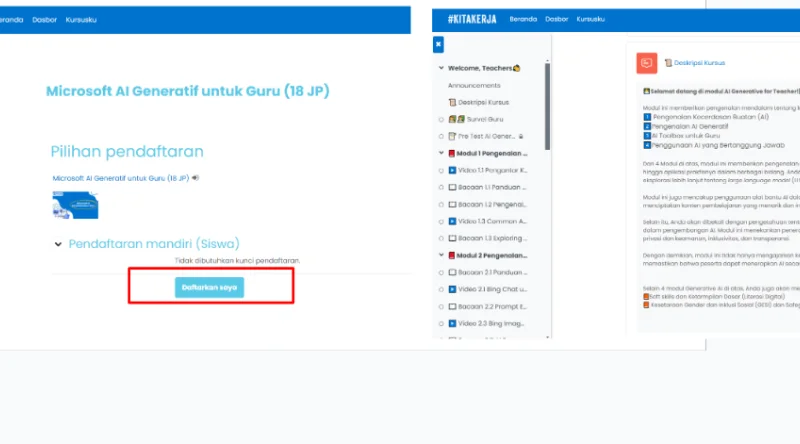Toggle completion circle for Video 1.1
800x444 pixels.
point(441,170)
